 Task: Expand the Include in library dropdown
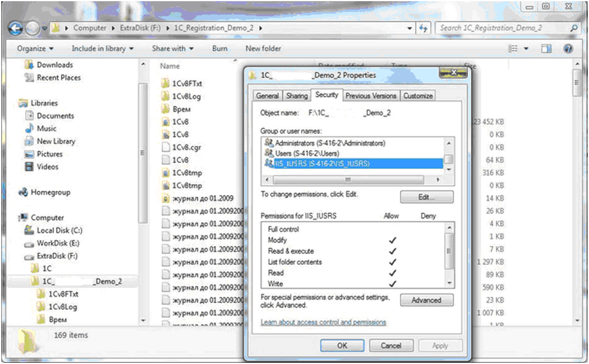tap(102, 48)
